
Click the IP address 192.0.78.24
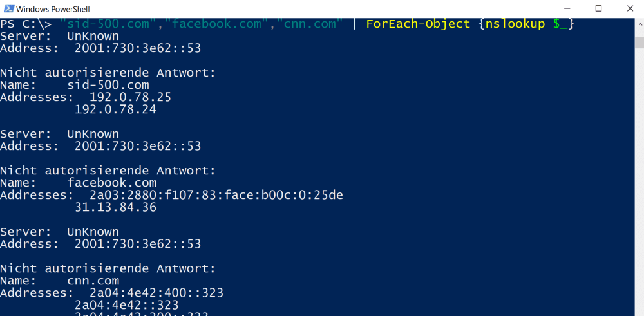tap(115, 109)
